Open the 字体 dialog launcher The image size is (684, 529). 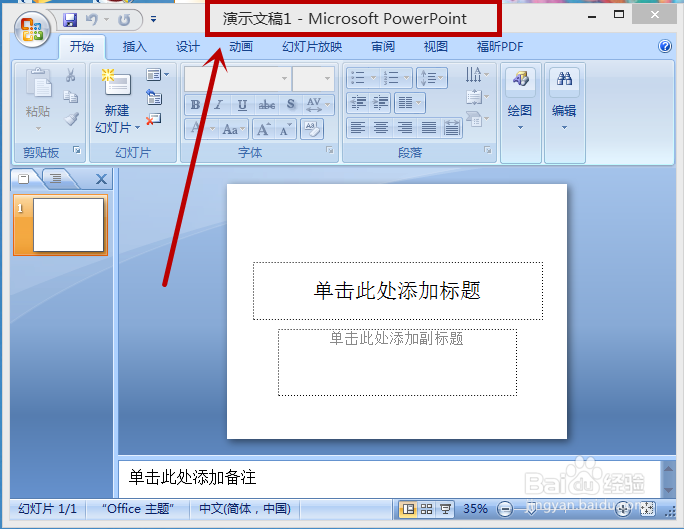coord(330,150)
